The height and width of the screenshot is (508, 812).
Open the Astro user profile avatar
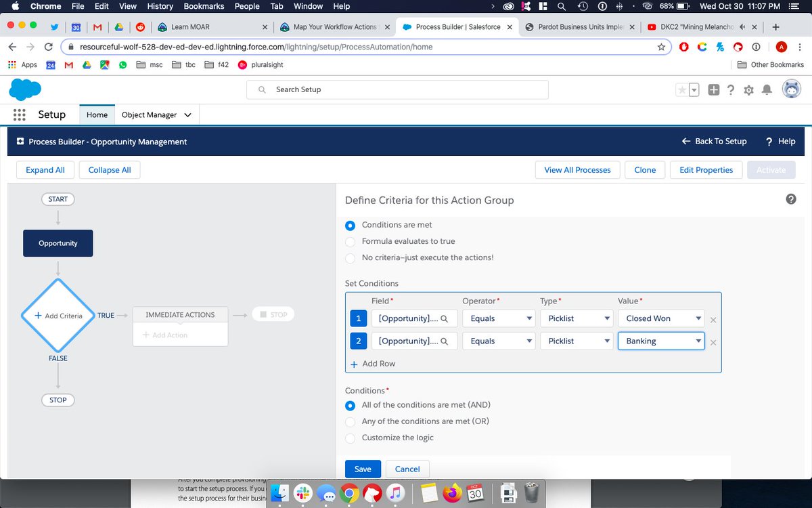pos(791,89)
